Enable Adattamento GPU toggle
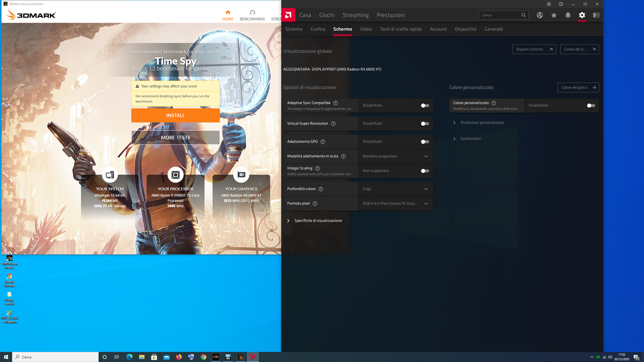The image size is (644, 362). (425, 142)
